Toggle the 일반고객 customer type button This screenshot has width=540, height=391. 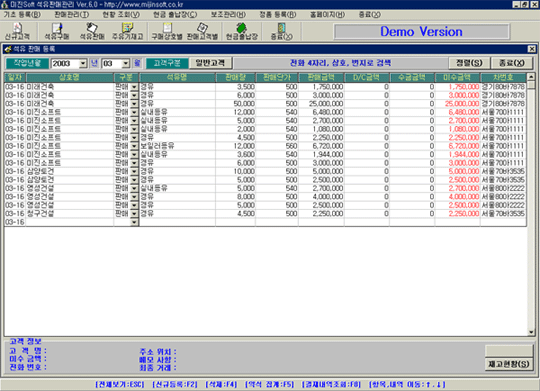click(210, 63)
